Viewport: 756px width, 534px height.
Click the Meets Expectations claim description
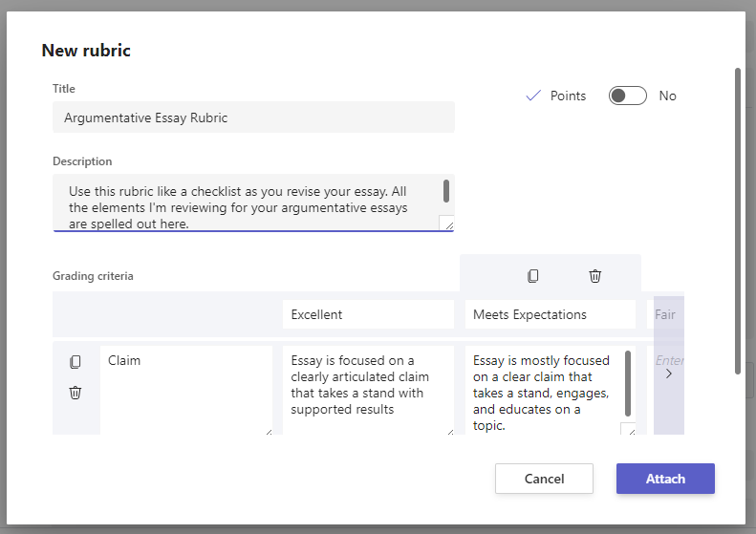click(x=543, y=393)
